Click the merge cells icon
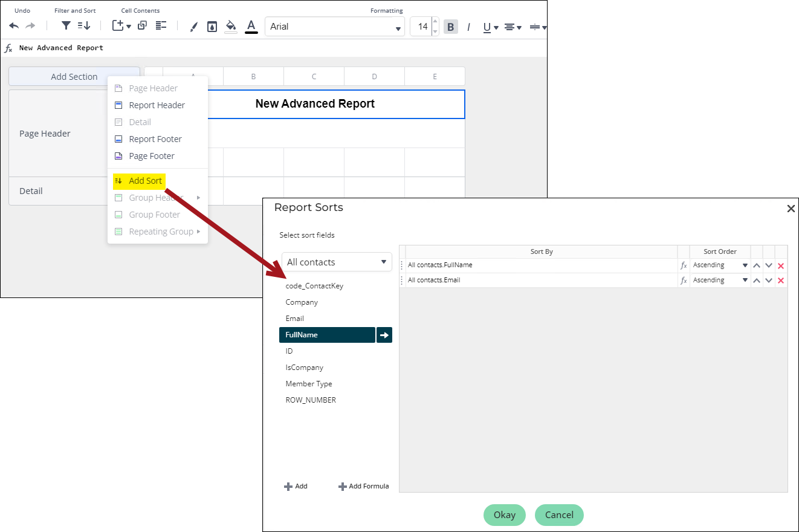799x532 pixels. coord(143,25)
